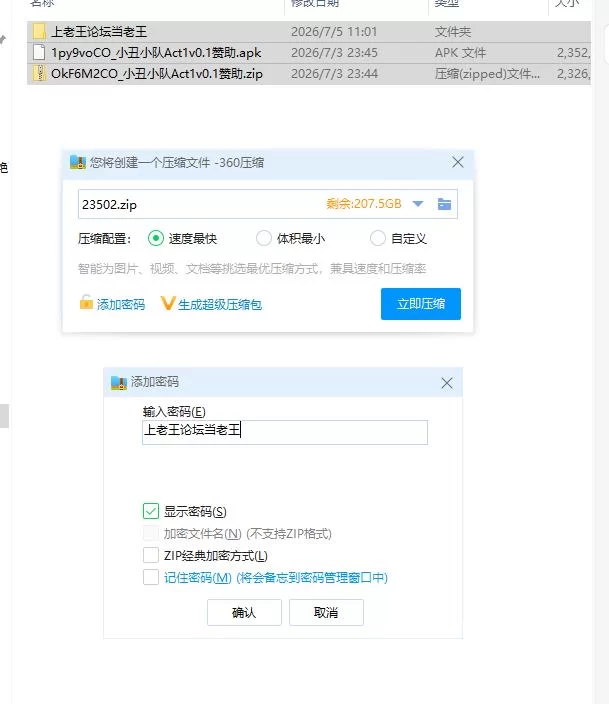The height and width of the screenshot is (704, 609).
Task: Click the 立即压缩 button
Action: click(x=421, y=304)
